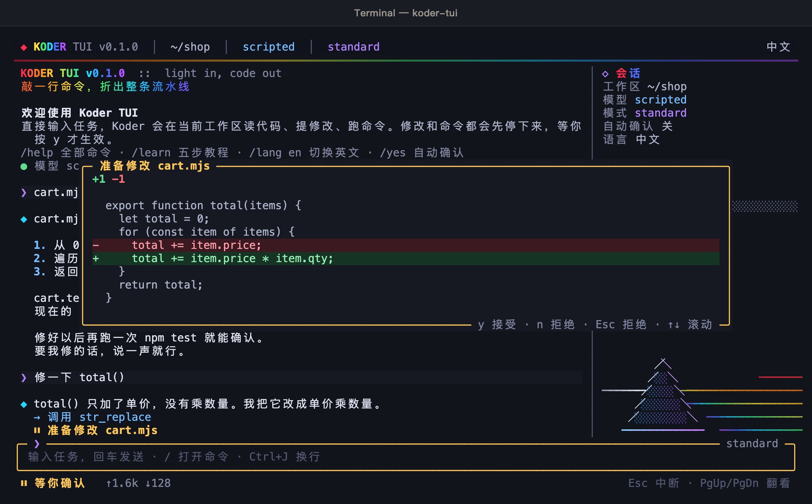This screenshot has width=812, height=504.
Task: Click the /help 全部命令 command hint
Action: 66,152
